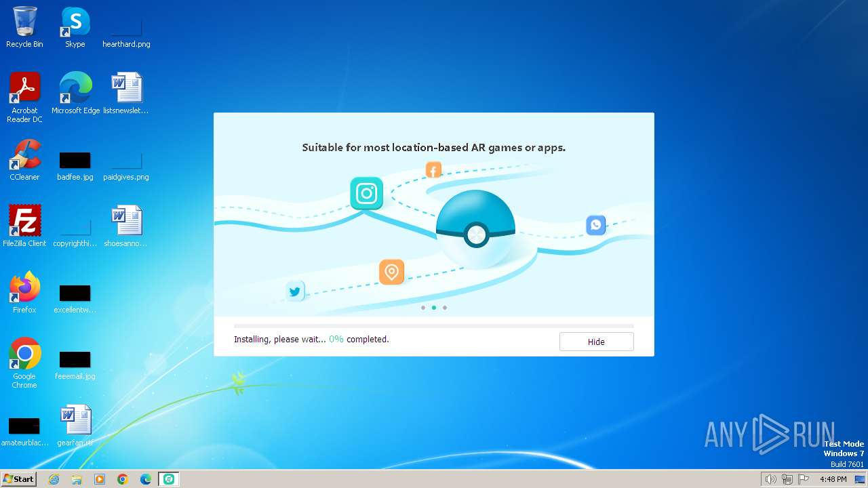Open the volume speaker tray icon
The image size is (868, 488).
[x=770, y=479]
